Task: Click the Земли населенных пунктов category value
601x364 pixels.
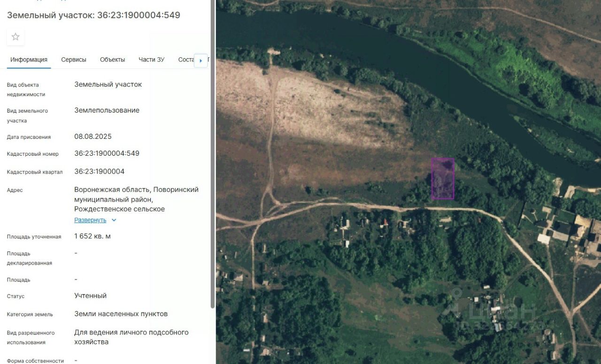Action: [x=121, y=314]
